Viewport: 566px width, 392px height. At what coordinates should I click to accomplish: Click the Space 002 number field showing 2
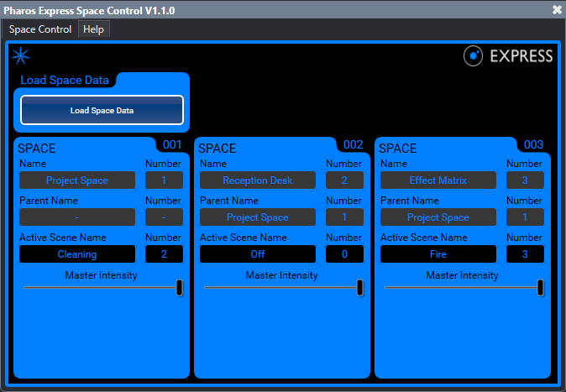click(x=344, y=180)
